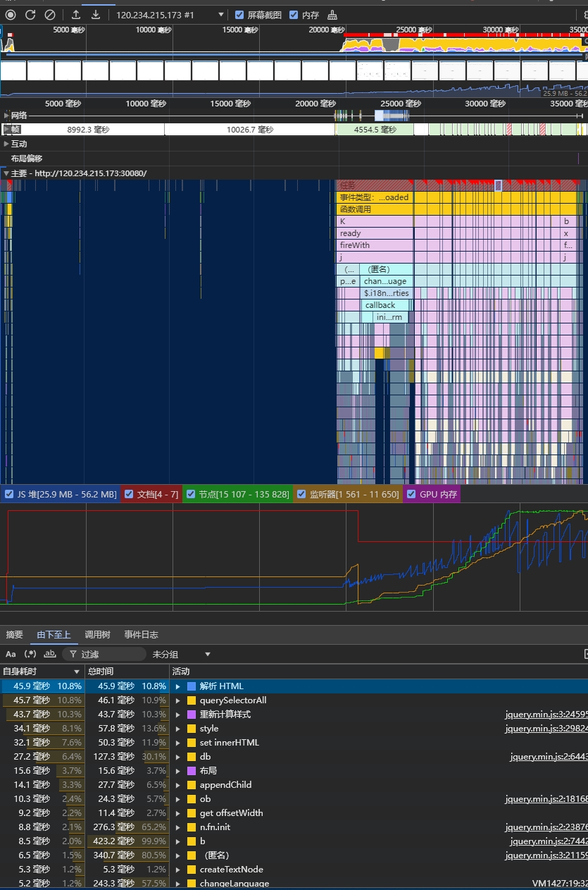Switch to the 调用树 tab
This screenshot has width=588, height=890.
pos(97,634)
